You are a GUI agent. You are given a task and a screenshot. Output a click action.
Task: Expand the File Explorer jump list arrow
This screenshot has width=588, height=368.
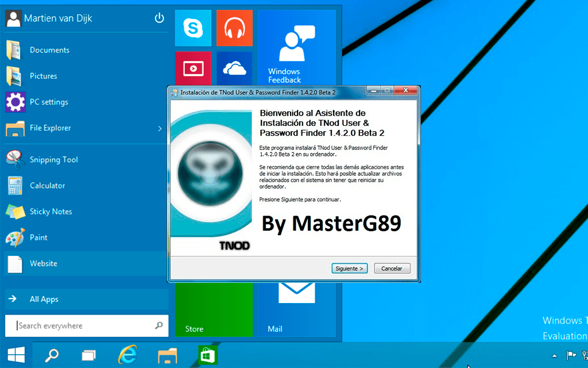pyautogui.click(x=160, y=128)
